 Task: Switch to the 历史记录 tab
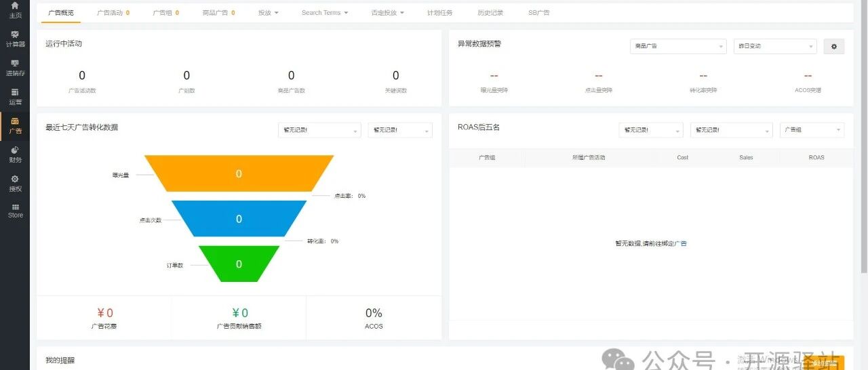coord(490,13)
